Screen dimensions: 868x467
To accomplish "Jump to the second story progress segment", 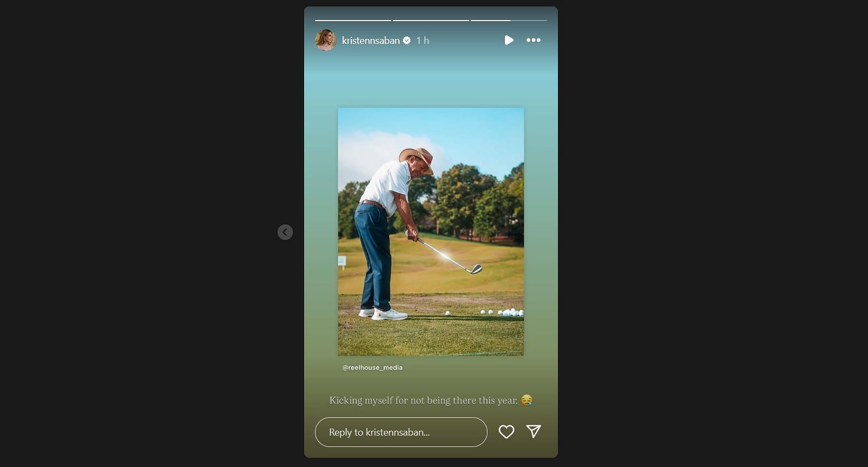I will (x=431, y=21).
